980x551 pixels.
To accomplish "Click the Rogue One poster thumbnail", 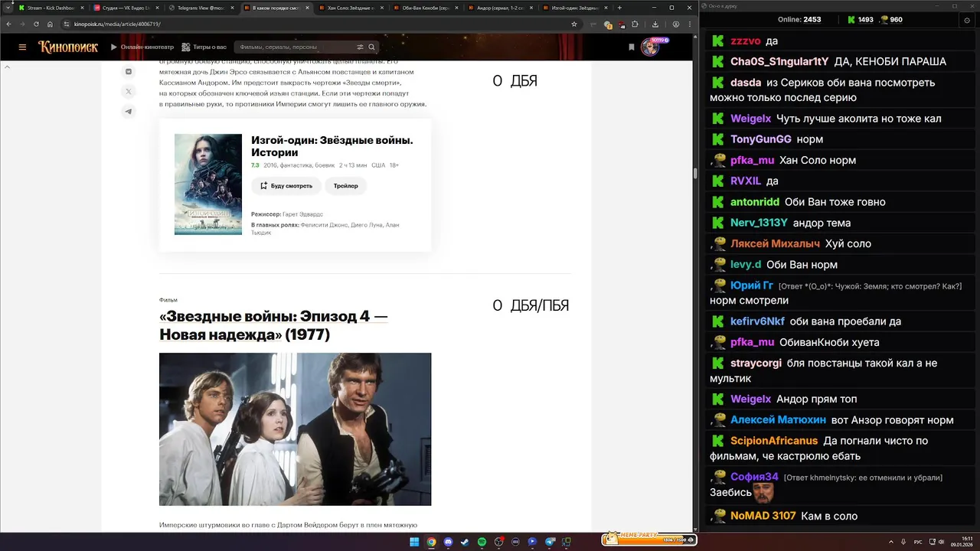I will [208, 184].
